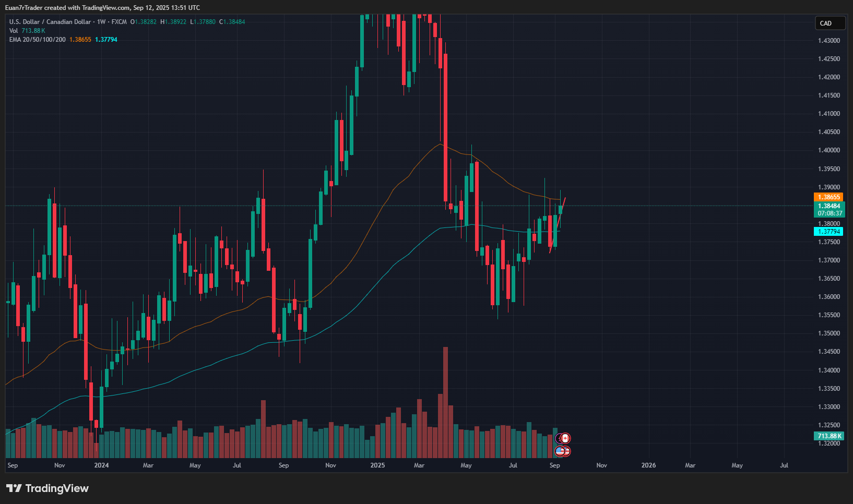Click the 2025 label on the time axis
853x504 pixels.
point(377,465)
